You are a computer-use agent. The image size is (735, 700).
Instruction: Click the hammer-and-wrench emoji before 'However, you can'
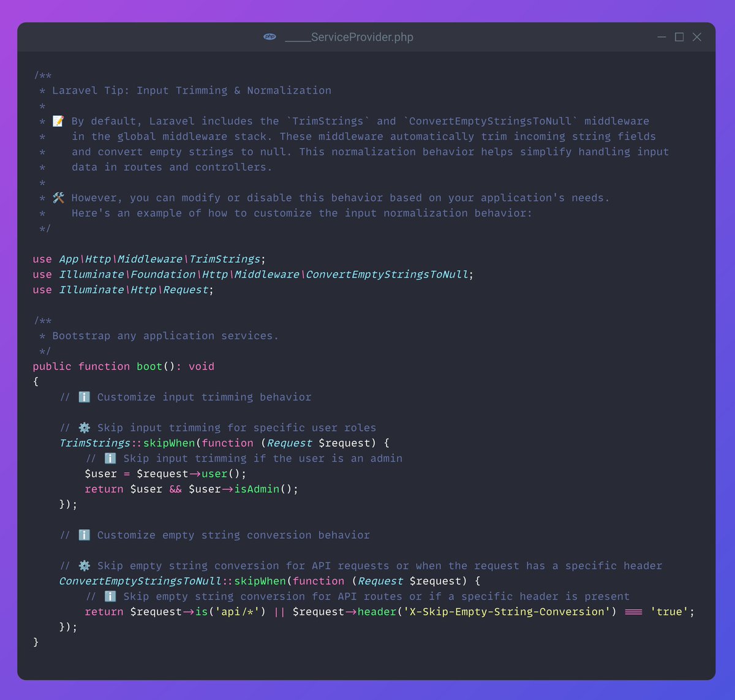click(58, 197)
